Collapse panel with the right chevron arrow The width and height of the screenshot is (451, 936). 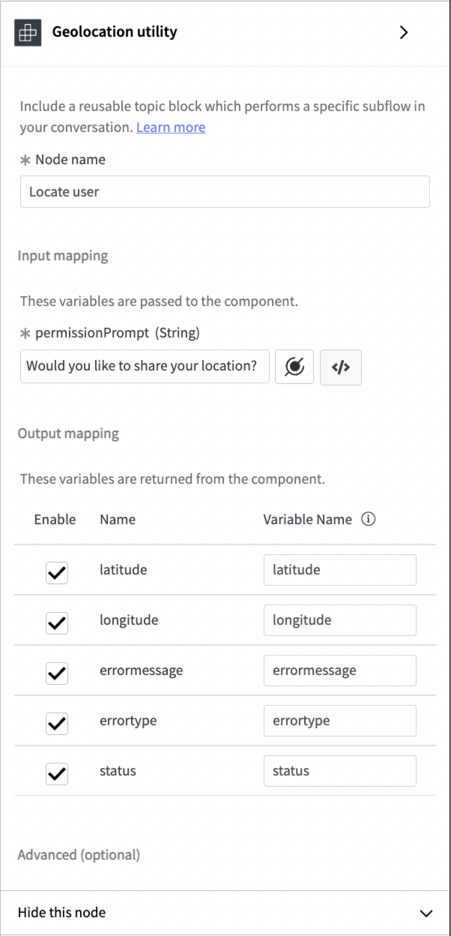[x=404, y=32]
